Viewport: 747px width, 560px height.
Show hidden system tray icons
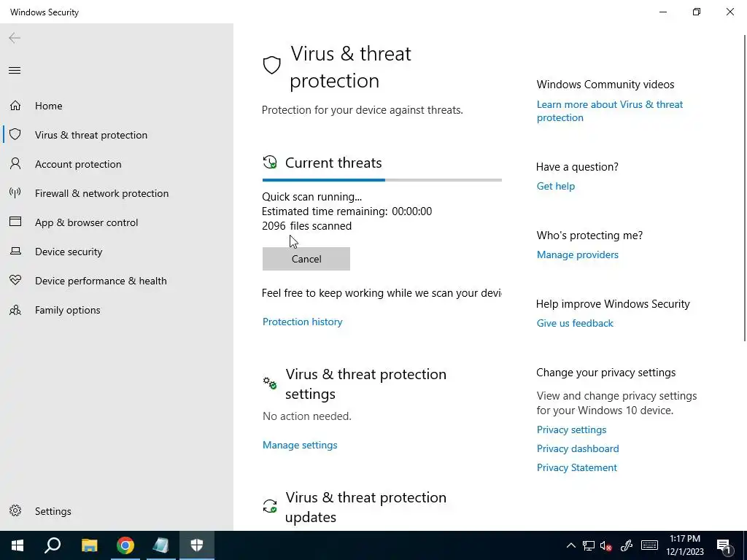[x=570, y=545]
